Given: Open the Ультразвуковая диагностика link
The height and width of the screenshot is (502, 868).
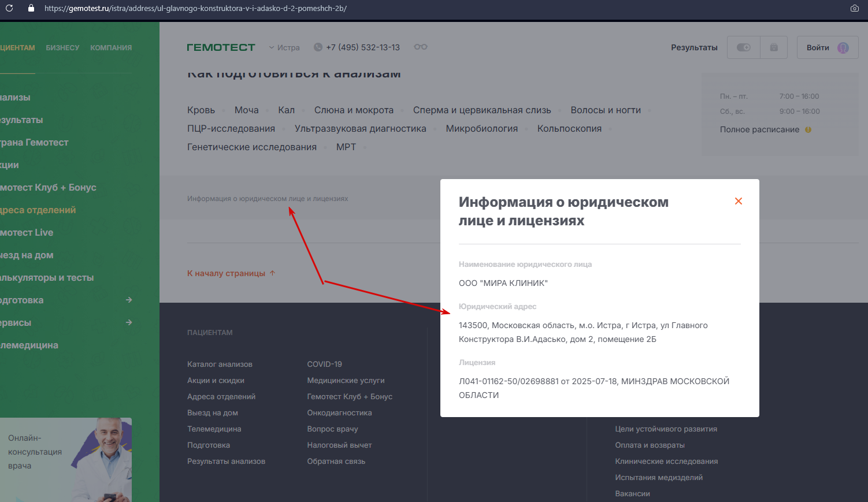Looking at the screenshot, I should (x=361, y=129).
